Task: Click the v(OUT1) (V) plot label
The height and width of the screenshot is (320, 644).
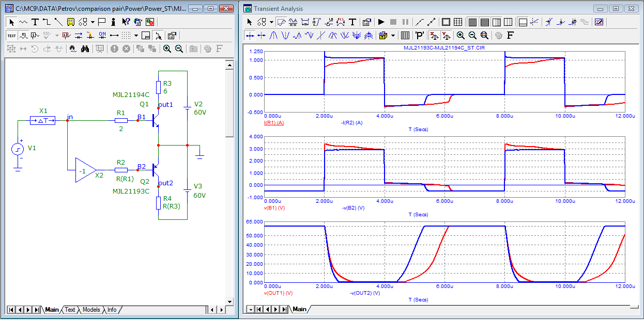Action: coord(278,293)
